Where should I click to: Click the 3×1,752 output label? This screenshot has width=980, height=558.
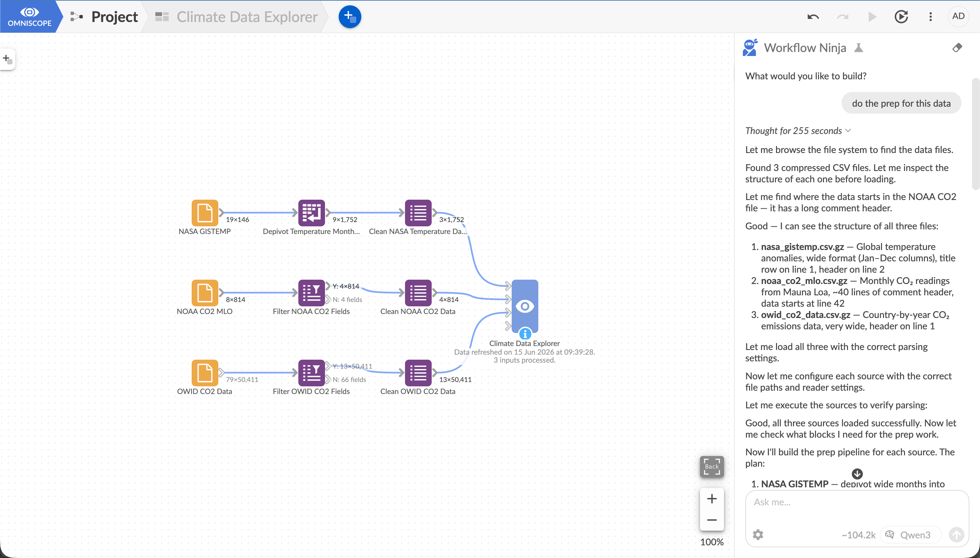(451, 220)
